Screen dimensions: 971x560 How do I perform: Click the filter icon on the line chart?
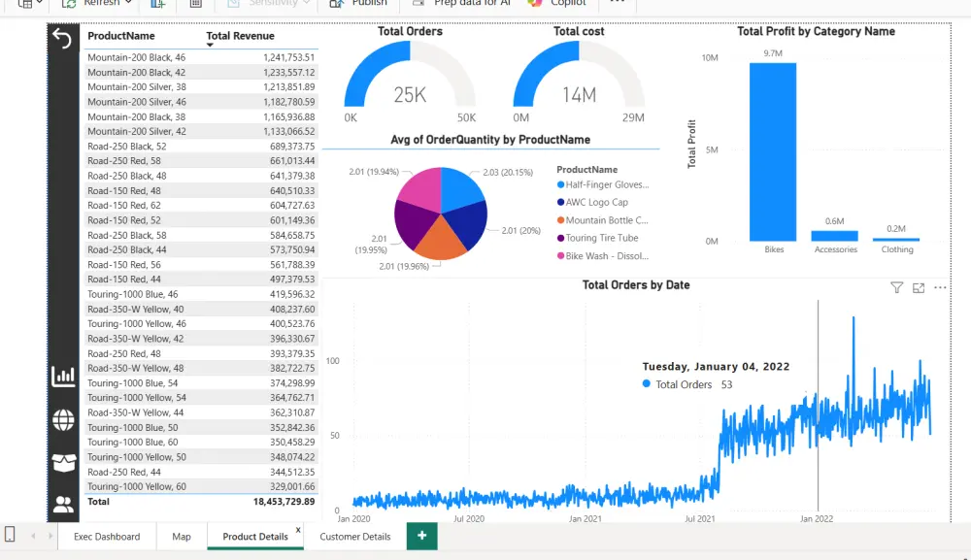tap(896, 287)
